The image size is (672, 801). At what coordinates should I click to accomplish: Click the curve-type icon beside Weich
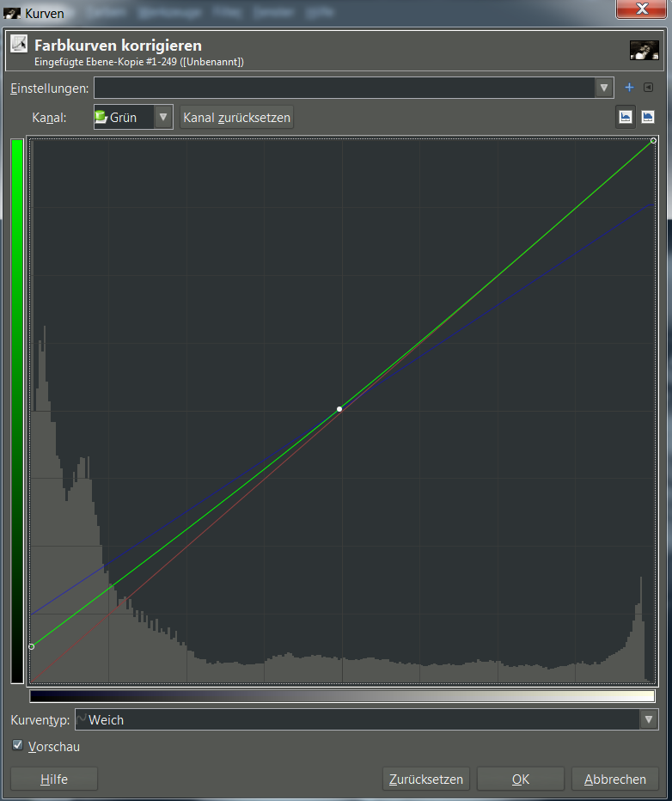tap(82, 719)
